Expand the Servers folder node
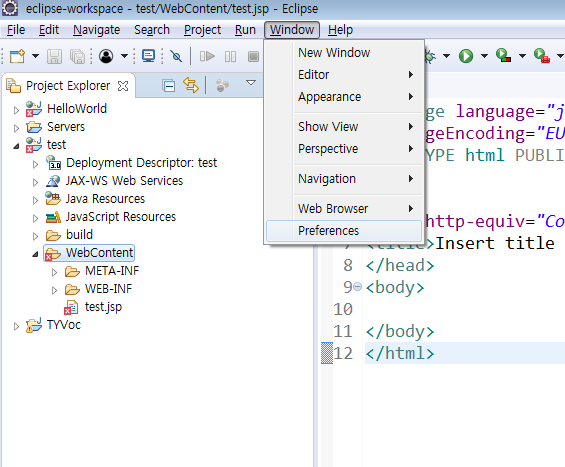Viewport: 565px width, 467px height. 16,128
